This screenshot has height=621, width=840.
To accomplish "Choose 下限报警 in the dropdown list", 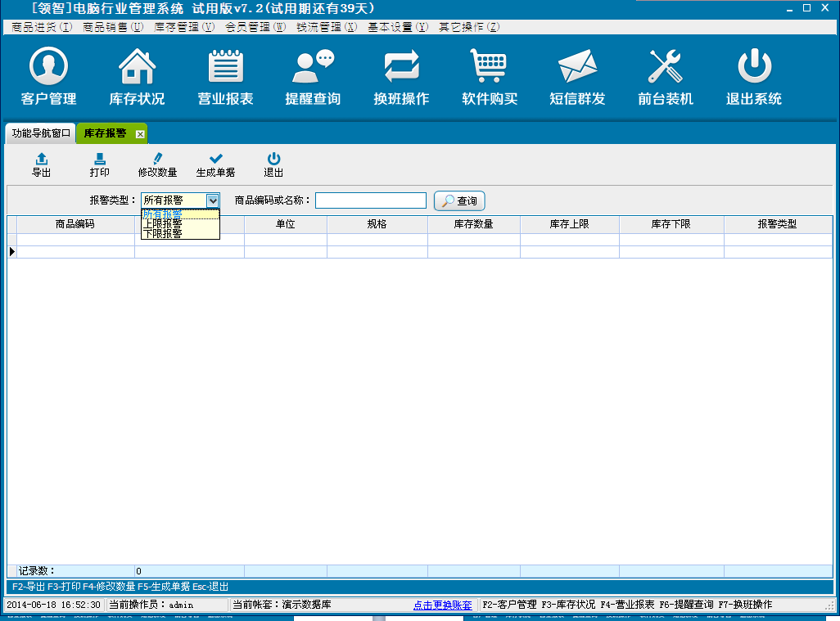I will click(x=163, y=233).
